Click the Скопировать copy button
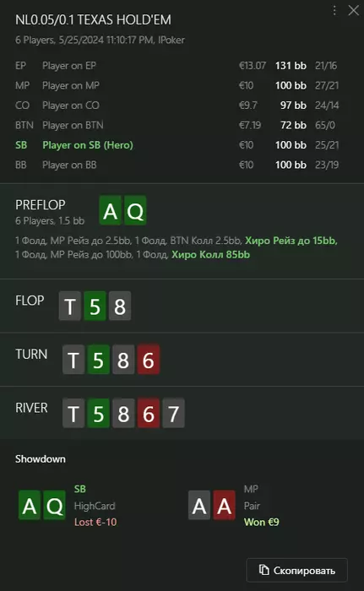 coord(296,570)
